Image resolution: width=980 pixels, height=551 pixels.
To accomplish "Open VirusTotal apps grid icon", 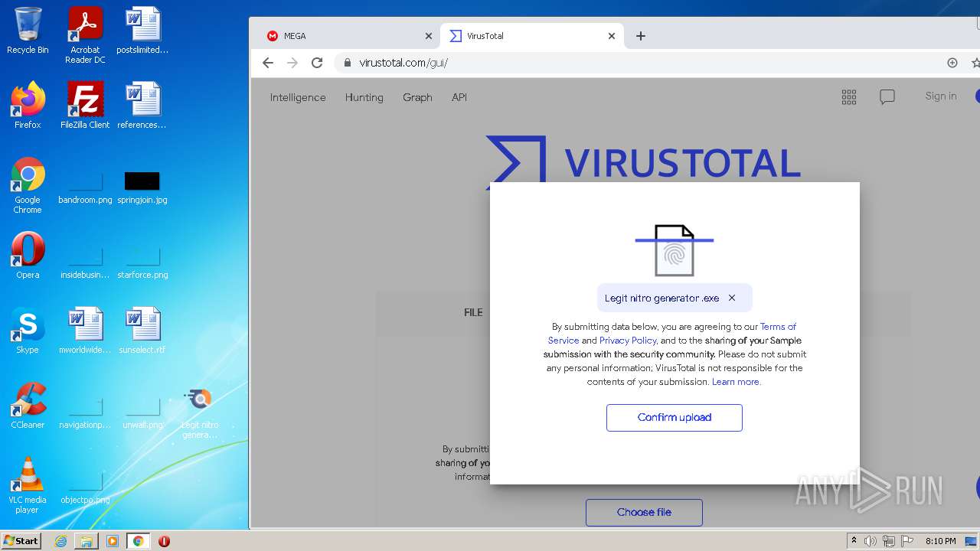I will 848,96.
